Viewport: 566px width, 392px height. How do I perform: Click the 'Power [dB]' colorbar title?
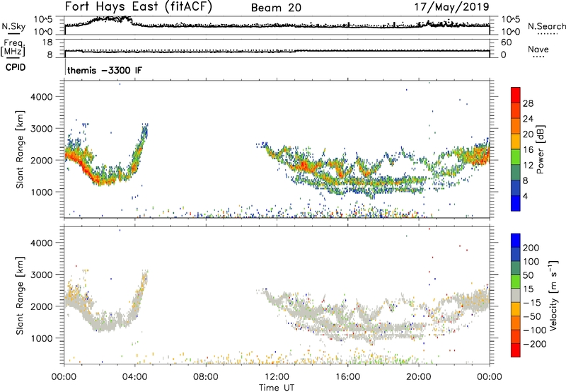coord(540,149)
